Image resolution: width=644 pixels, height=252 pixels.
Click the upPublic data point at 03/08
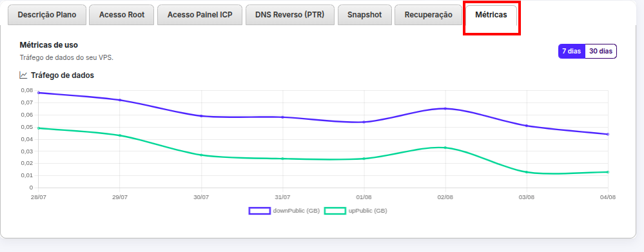tap(527, 172)
